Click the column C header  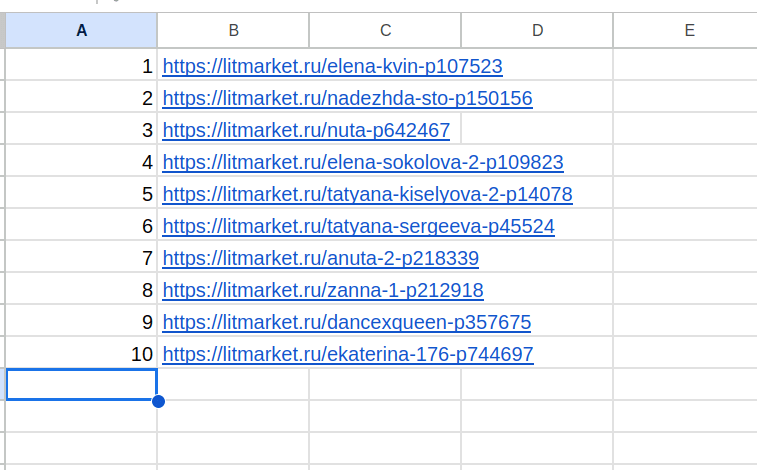coord(385,30)
